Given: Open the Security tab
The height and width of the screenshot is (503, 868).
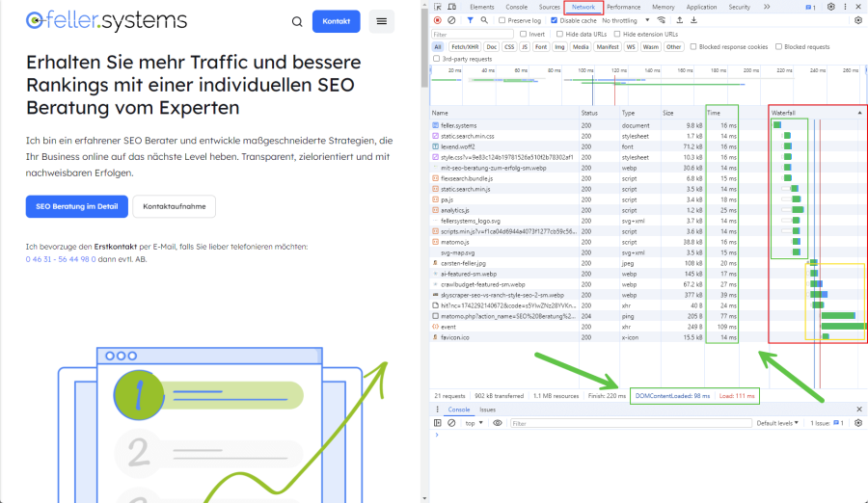Looking at the screenshot, I should tap(739, 7).
